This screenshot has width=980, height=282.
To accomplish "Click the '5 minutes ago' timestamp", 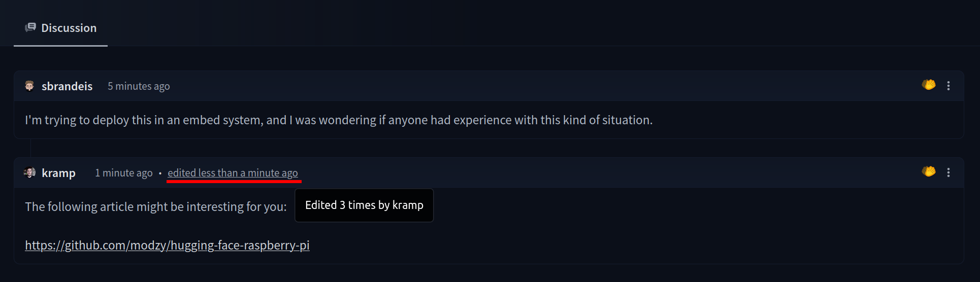I will pos(139,86).
